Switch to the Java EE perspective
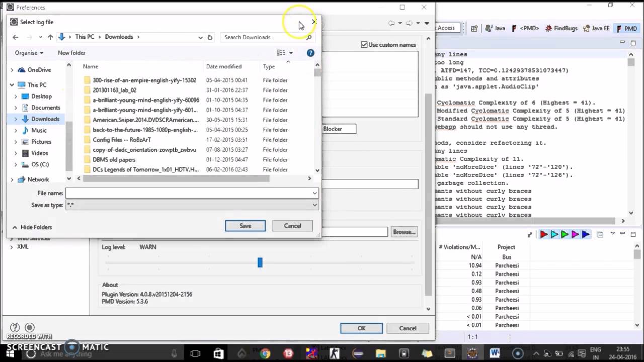This screenshot has width=644, height=362. point(596,29)
